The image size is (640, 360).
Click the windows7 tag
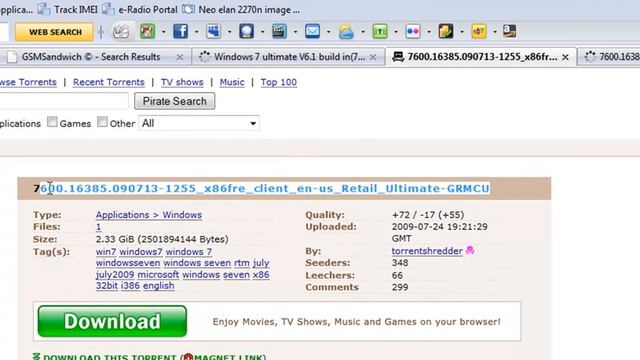(141, 252)
